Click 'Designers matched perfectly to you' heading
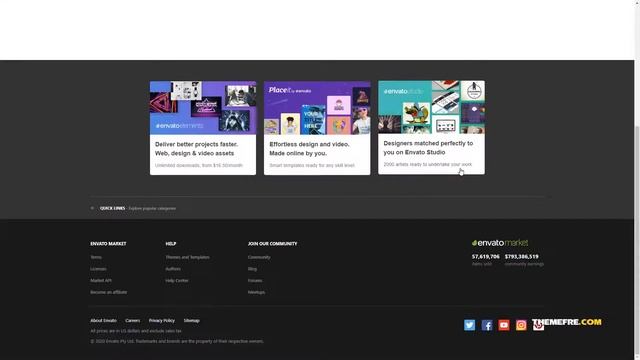 (428, 148)
